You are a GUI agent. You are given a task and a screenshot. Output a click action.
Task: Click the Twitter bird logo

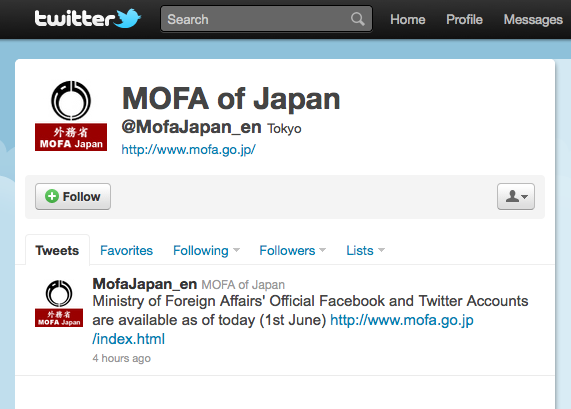click(127, 19)
